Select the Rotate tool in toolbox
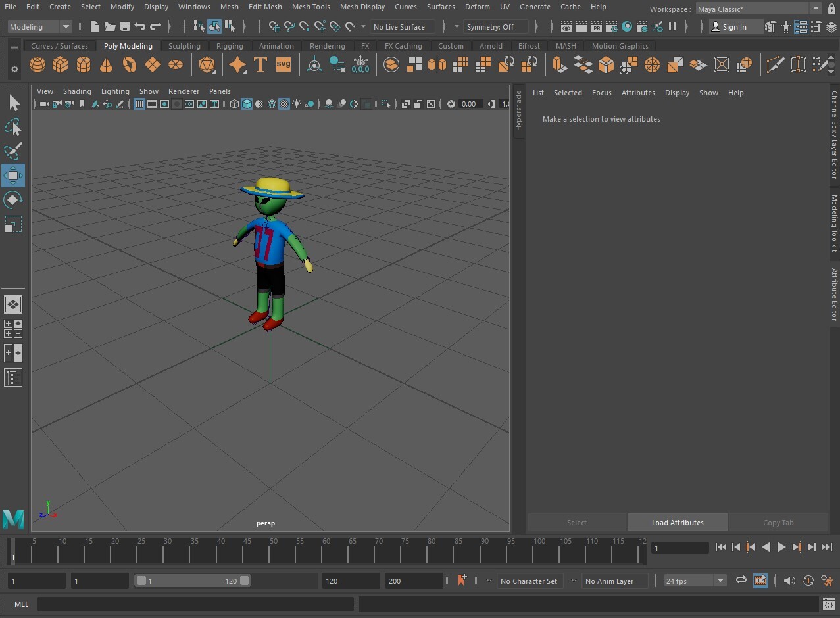Screen dimensions: 840x618 click(x=13, y=199)
